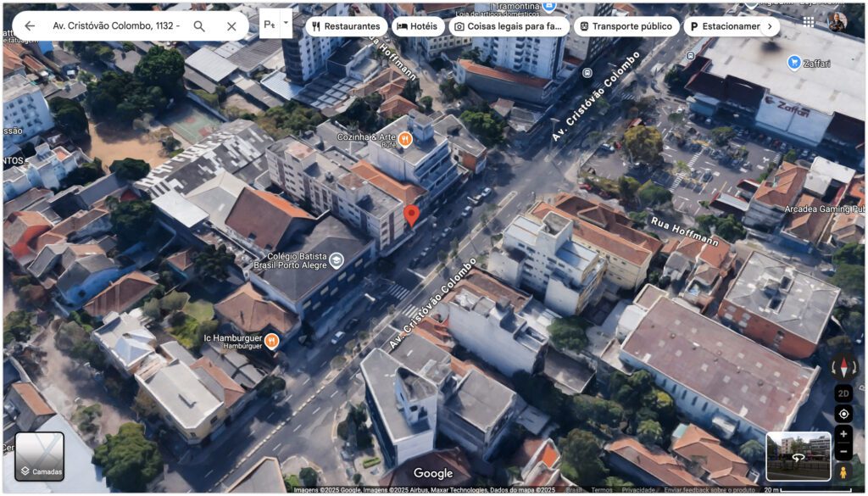This screenshot has height=496, width=868.
Task: Open the Google account profile menu
Action: pos(837,22)
